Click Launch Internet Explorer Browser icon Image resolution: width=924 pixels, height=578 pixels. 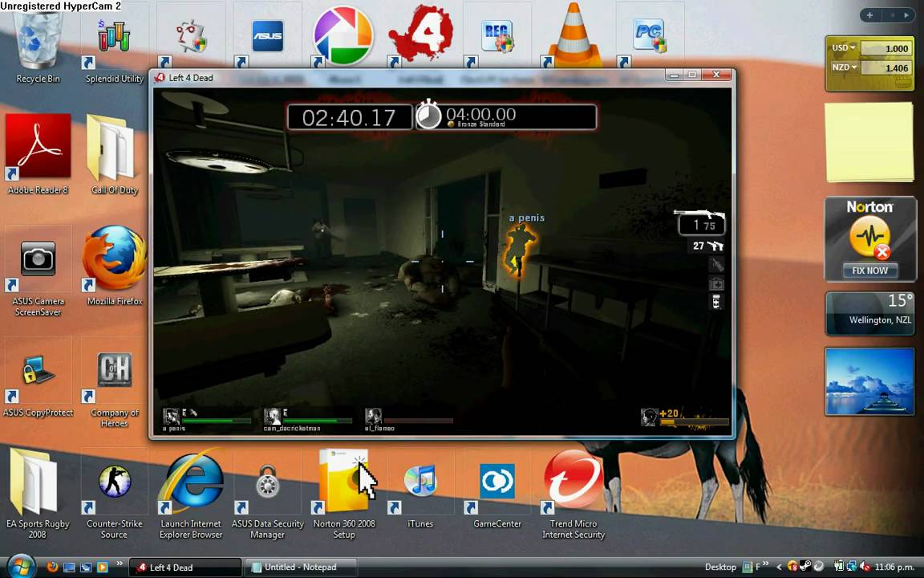pyautogui.click(x=191, y=495)
